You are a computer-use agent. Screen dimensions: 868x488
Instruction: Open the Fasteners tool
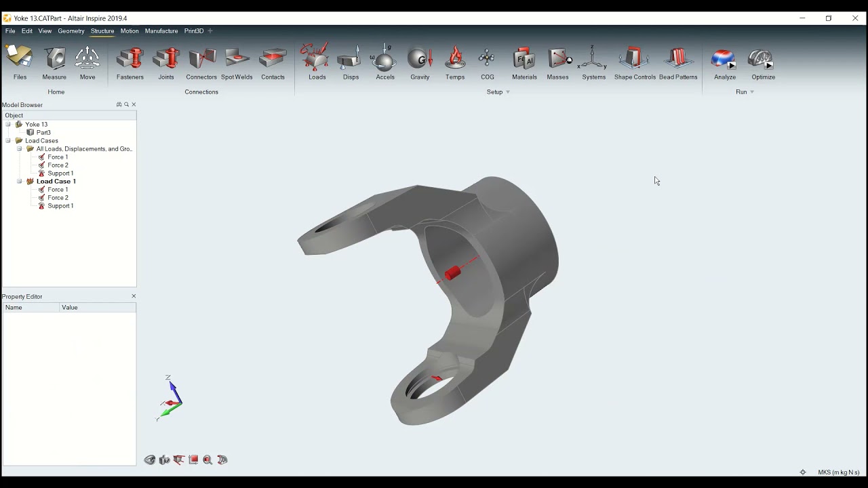(x=130, y=62)
